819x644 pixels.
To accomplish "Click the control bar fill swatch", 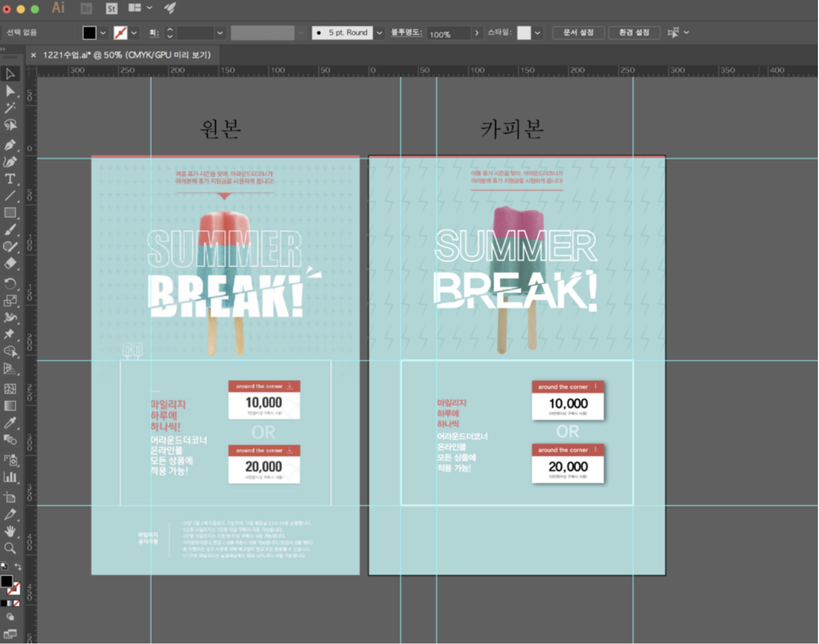I will [x=89, y=33].
